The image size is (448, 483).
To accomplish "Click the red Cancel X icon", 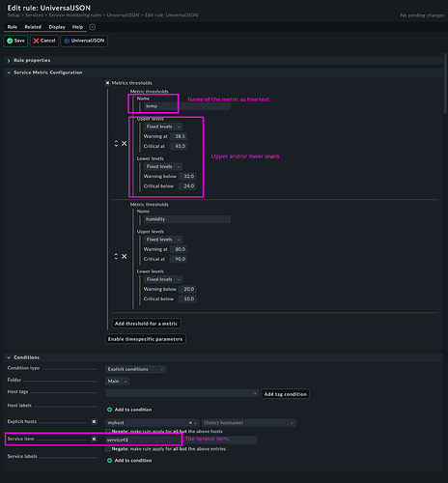I will 36,41.
